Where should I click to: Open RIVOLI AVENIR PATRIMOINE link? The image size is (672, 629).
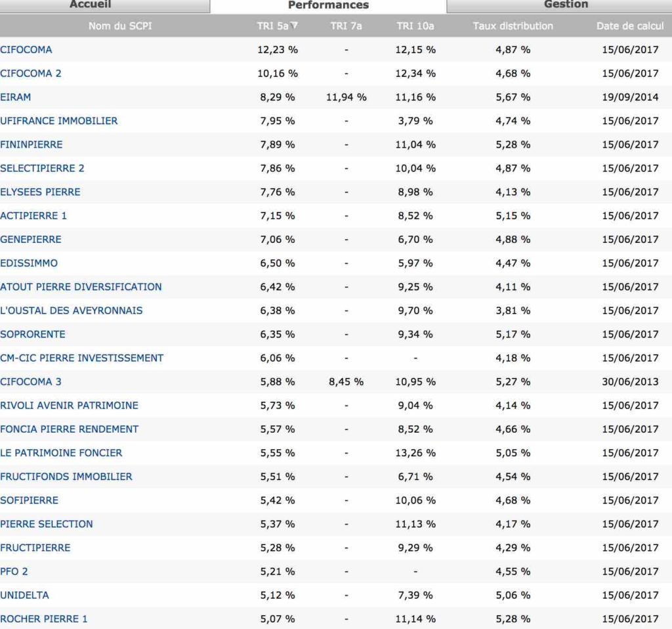point(69,406)
